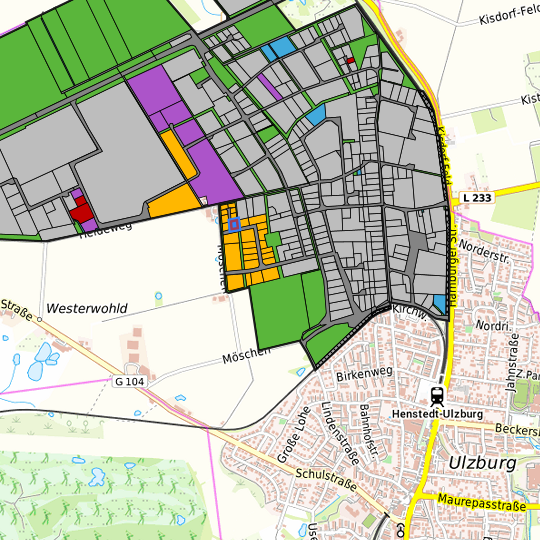Click the large Ulzburg district label
The image size is (540, 540).
(x=482, y=463)
